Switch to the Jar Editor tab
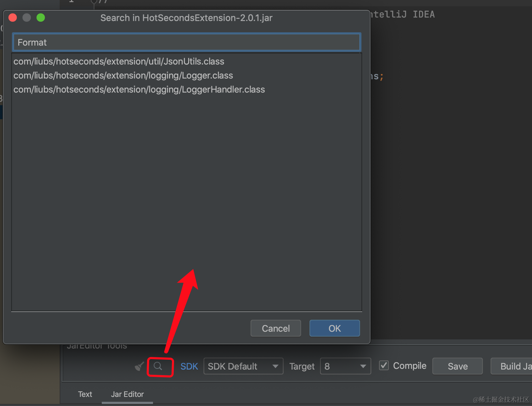The height and width of the screenshot is (406, 532). (127, 394)
